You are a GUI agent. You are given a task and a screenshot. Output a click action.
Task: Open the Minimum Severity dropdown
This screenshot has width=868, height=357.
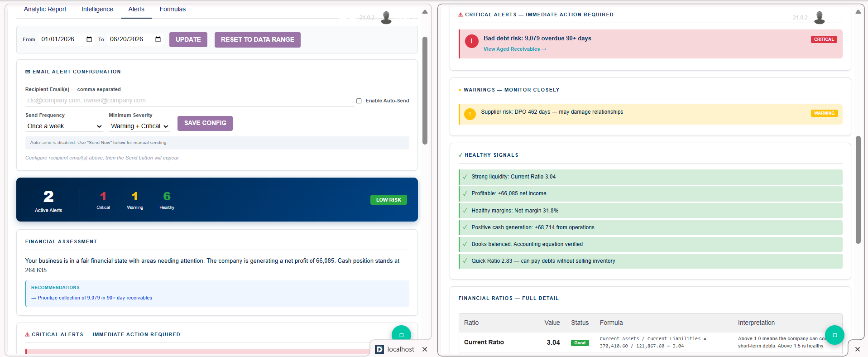[139, 126]
